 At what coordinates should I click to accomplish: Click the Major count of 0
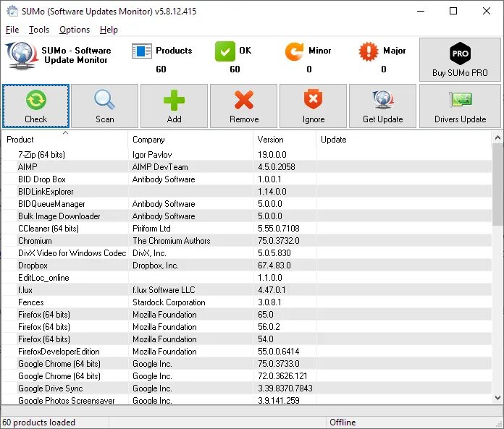[384, 69]
